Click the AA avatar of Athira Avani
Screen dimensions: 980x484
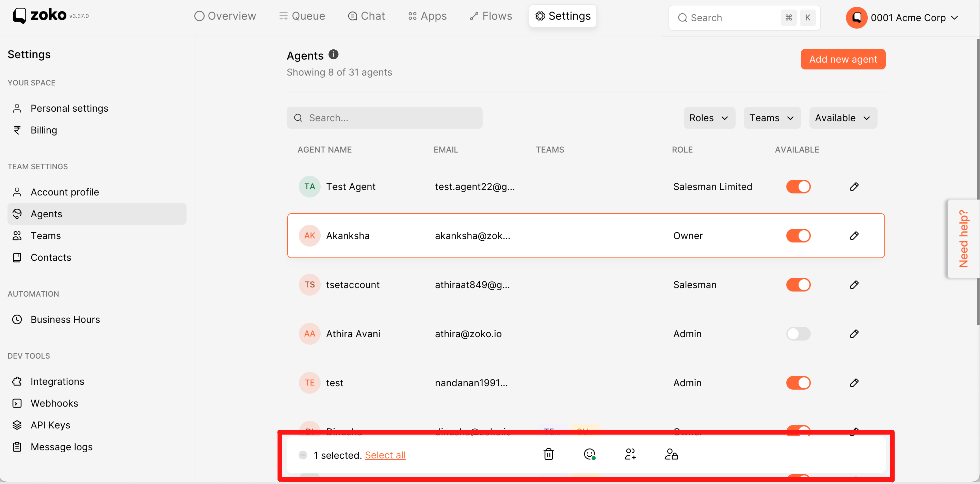pos(310,334)
